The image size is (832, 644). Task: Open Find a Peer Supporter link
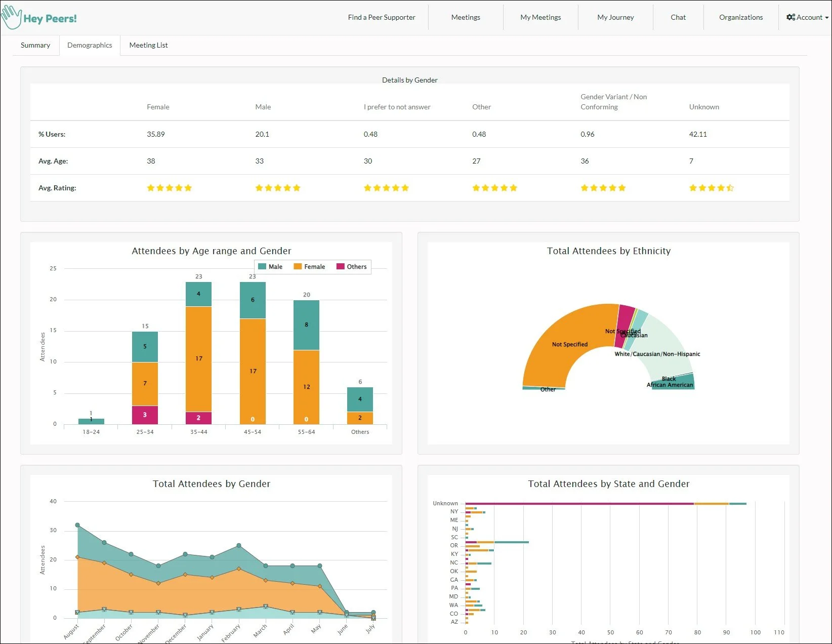[x=382, y=17]
